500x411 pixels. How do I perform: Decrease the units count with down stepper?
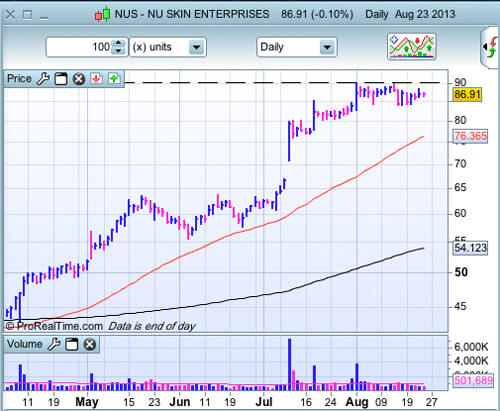[118, 51]
